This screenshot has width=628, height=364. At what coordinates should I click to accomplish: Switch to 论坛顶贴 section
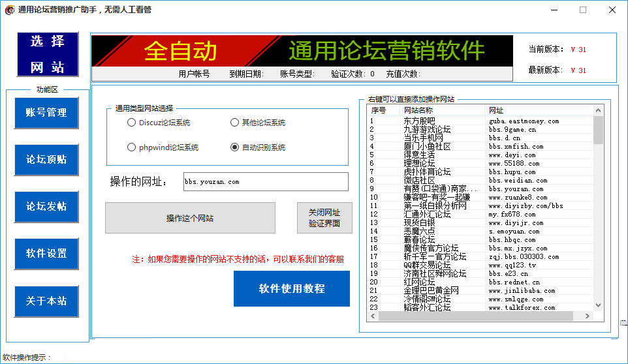(46, 160)
